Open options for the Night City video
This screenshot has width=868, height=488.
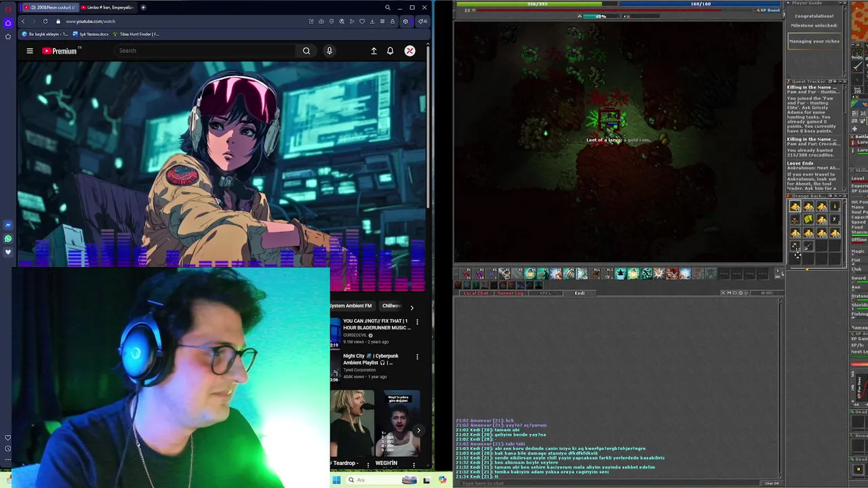pyautogui.click(x=417, y=357)
